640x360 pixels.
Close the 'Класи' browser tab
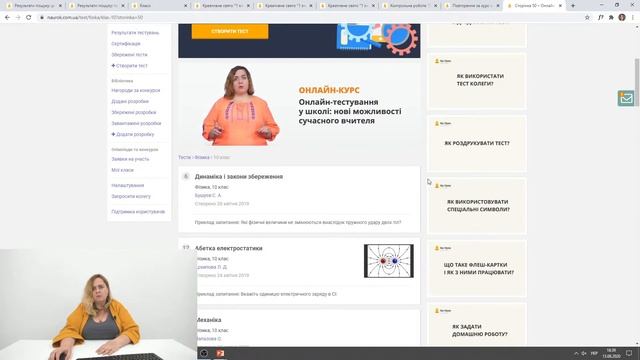click(185, 6)
